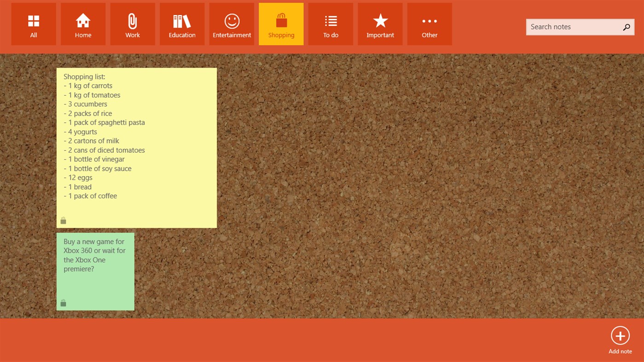
Task: Switch to the All tab
Action: coord(33,23)
